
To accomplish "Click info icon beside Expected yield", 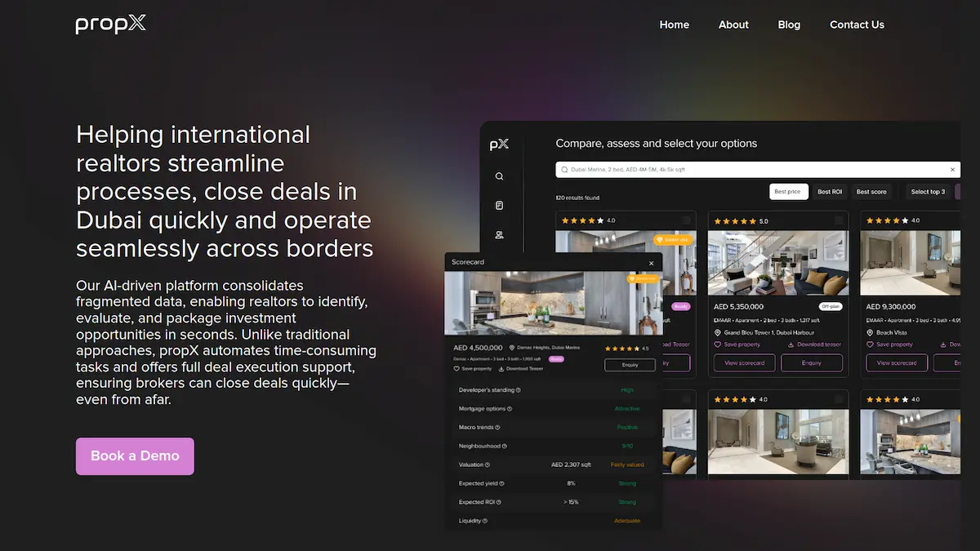I will (x=501, y=483).
